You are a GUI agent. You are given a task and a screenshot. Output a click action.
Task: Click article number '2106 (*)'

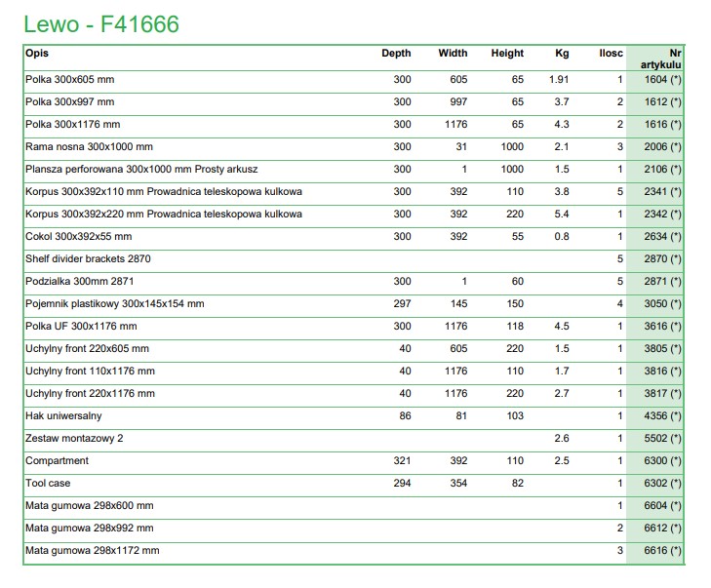tap(663, 170)
